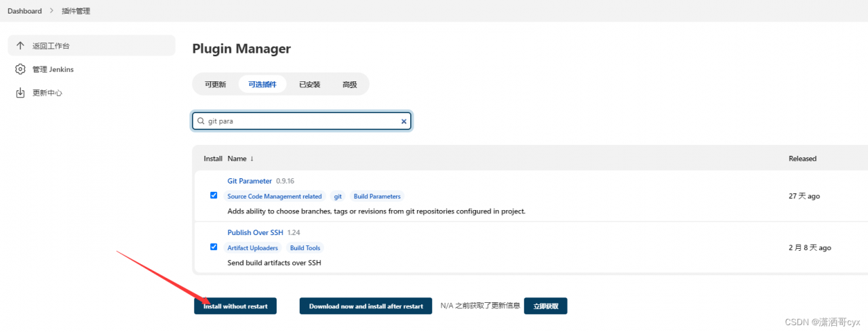Switch to the 可更新 tab

click(x=215, y=85)
